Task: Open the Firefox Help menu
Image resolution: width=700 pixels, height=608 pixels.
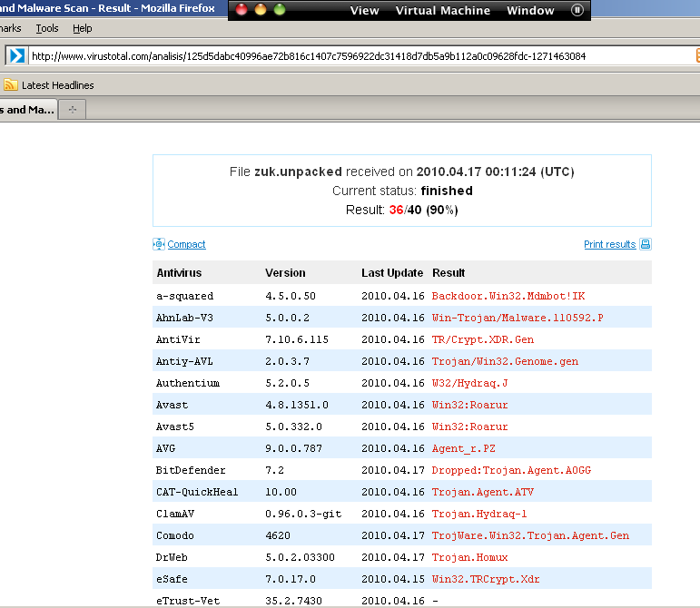Action: tap(82, 28)
